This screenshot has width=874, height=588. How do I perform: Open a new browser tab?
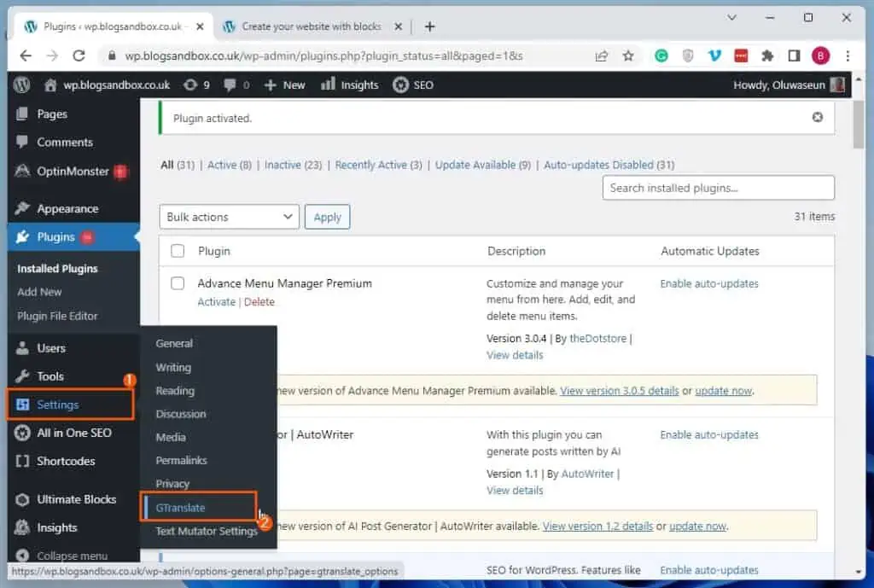pyautogui.click(x=429, y=26)
